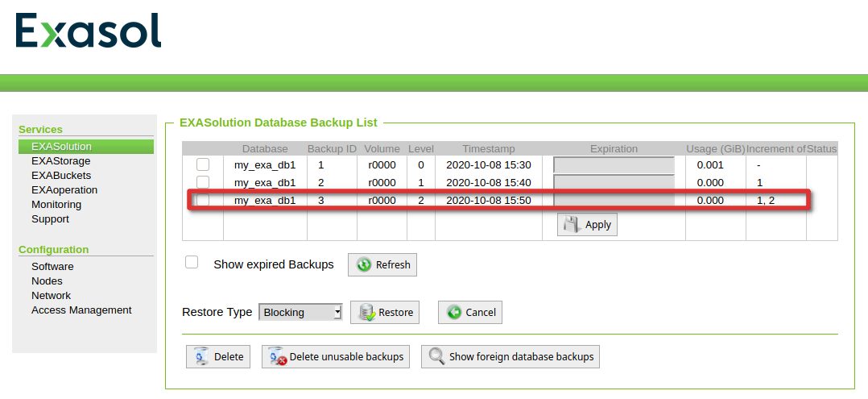Image resolution: width=868 pixels, height=399 pixels.
Task: Click the Configuration section heading
Action: [54, 249]
